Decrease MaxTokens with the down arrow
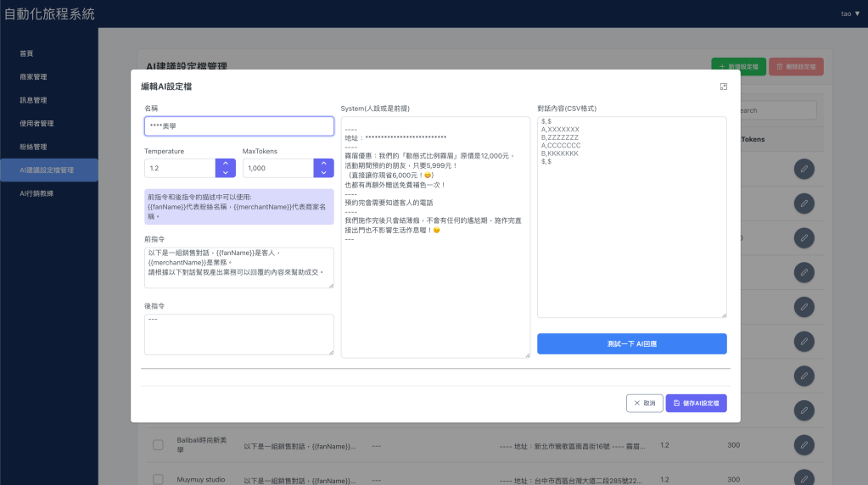Viewport: 868px width, 485px height. [x=323, y=173]
